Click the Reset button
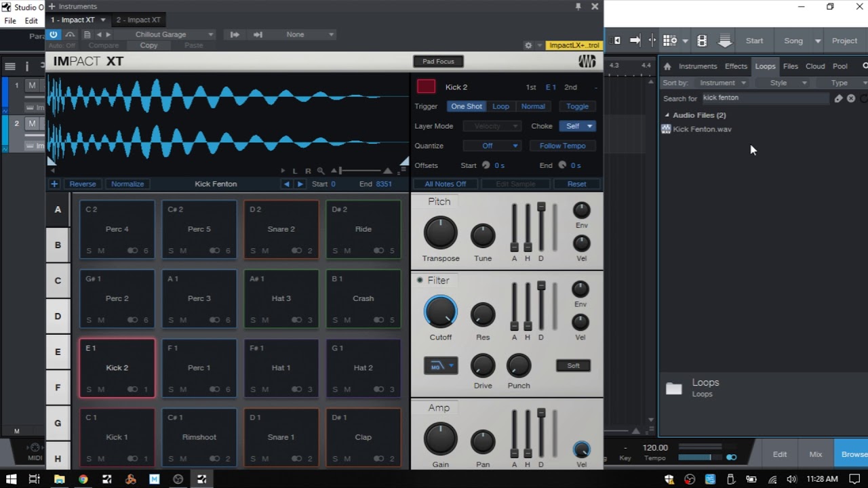 point(576,184)
